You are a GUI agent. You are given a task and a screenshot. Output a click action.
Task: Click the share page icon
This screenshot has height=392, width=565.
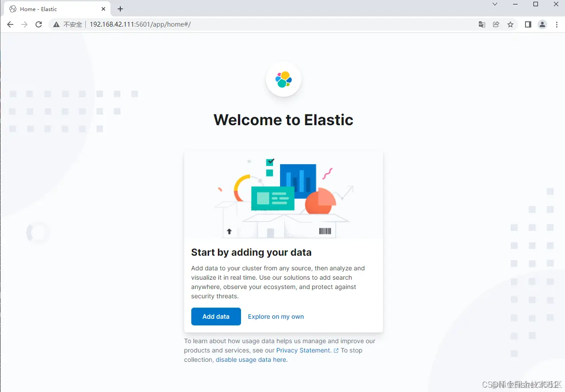496,24
